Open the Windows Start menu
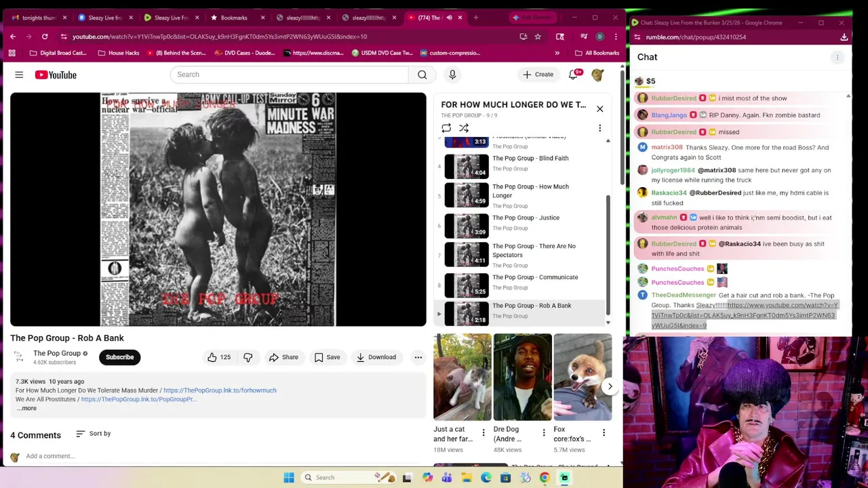The height and width of the screenshot is (488, 868). tap(289, 478)
